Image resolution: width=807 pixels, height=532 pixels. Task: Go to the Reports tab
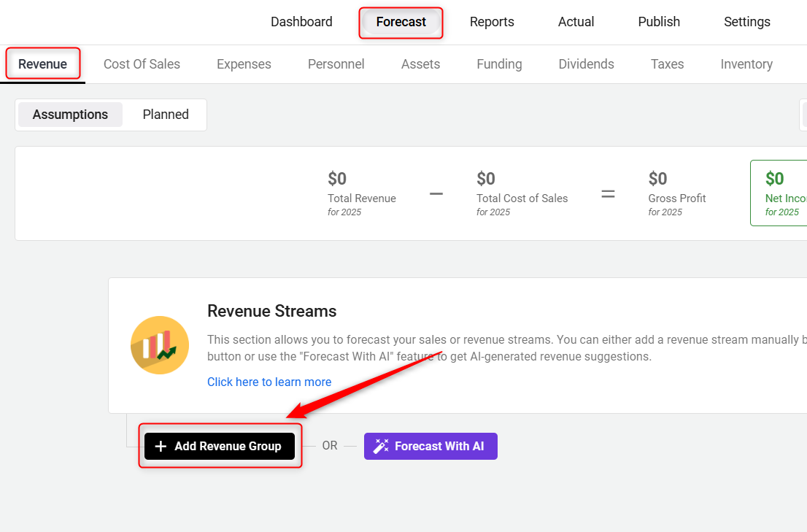pos(492,22)
